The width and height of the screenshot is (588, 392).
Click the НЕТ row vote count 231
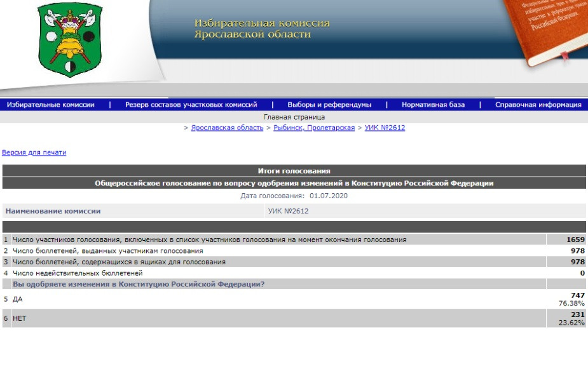pos(577,314)
